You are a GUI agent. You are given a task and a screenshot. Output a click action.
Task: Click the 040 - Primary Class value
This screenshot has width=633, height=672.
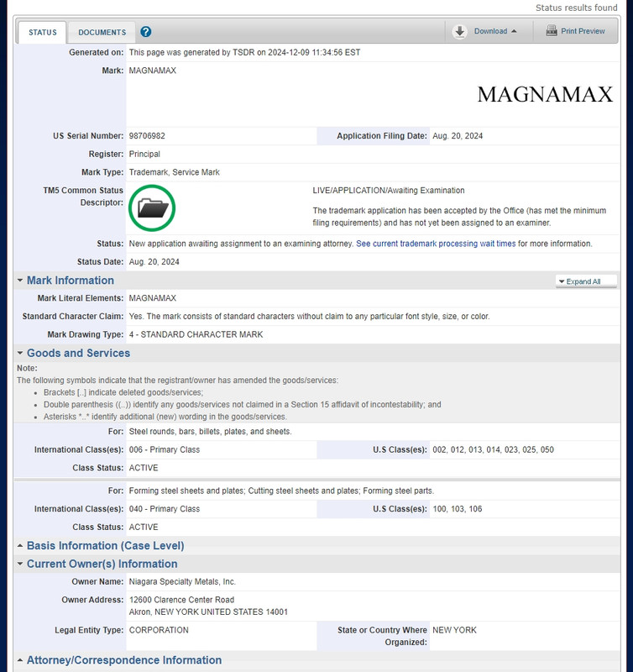[165, 509]
